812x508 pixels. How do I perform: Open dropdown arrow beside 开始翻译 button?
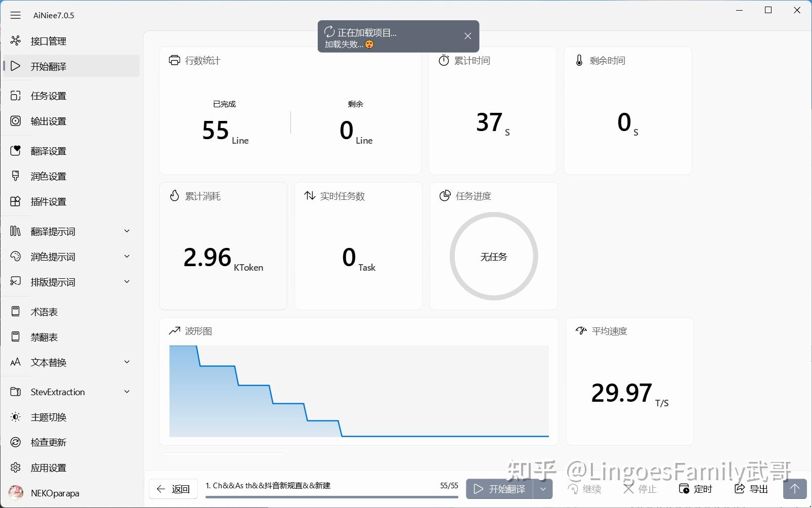[x=543, y=489]
